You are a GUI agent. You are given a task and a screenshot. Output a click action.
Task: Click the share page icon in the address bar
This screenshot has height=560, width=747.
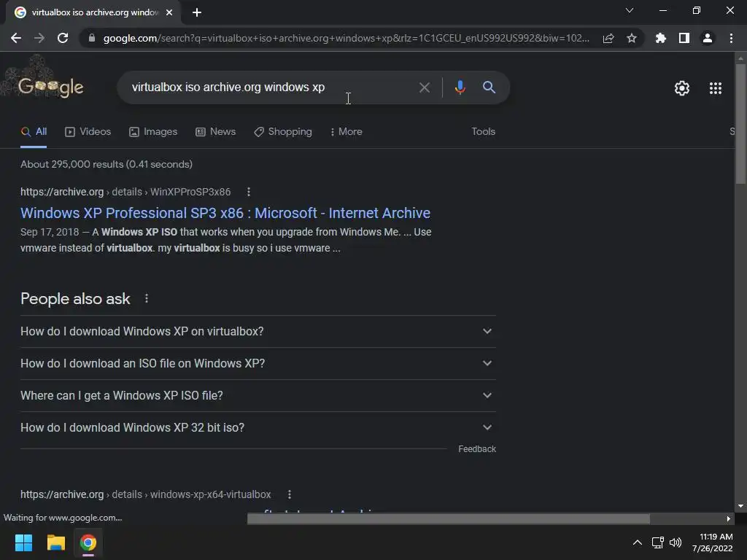[x=608, y=38]
